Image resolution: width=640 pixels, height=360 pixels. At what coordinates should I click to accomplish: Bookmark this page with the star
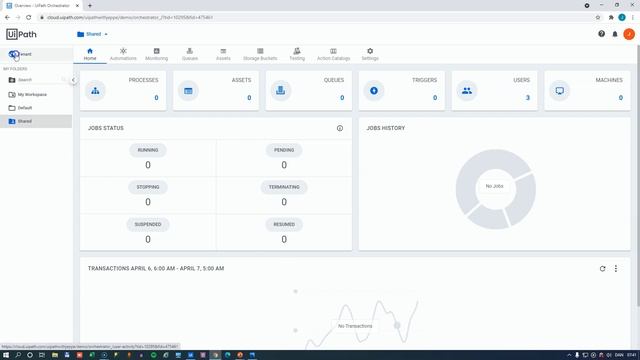598,18
